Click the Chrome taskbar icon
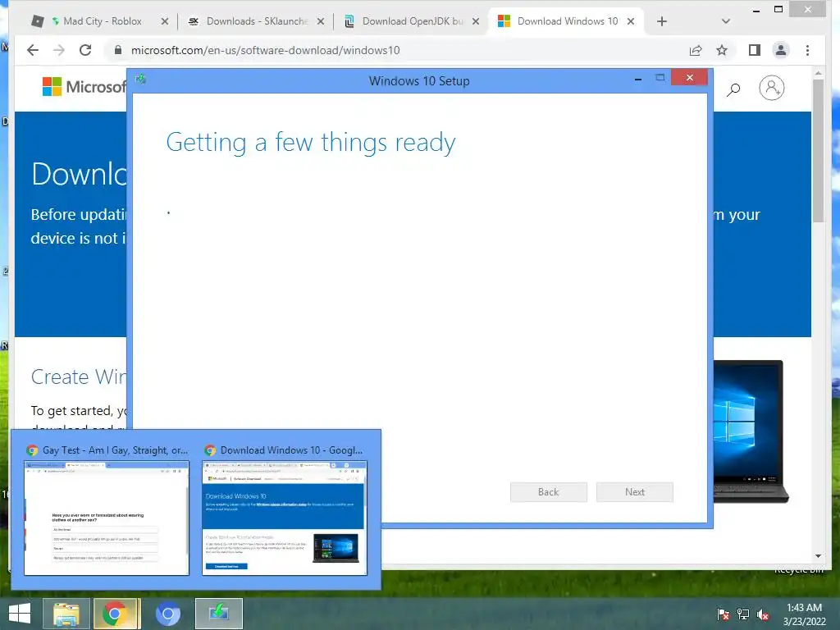 [116, 614]
